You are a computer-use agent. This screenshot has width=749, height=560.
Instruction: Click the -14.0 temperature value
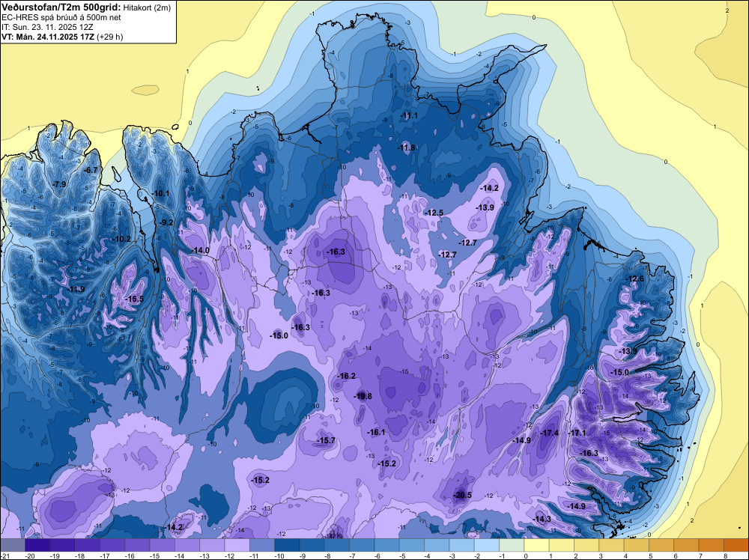click(x=201, y=251)
